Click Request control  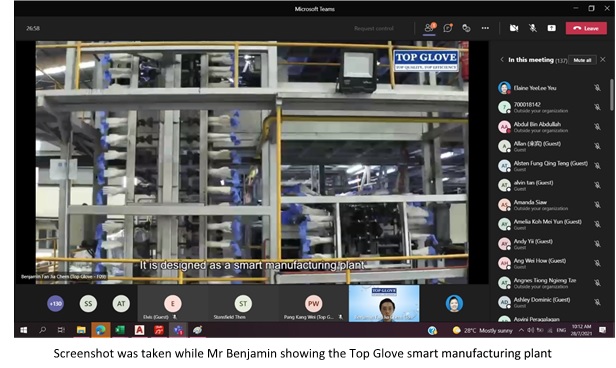(374, 28)
